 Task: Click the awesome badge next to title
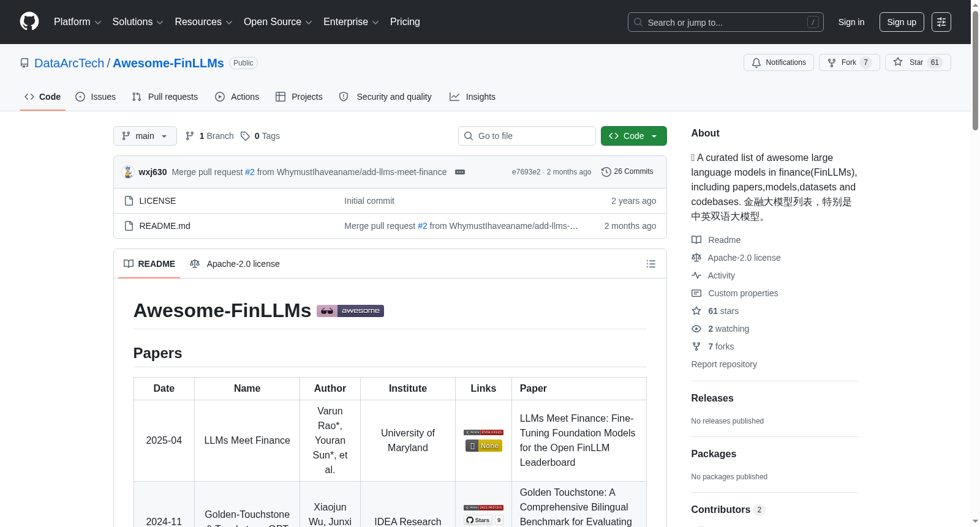click(350, 311)
